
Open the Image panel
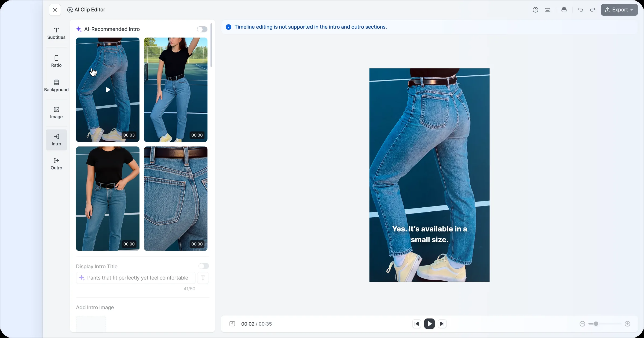pyautogui.click(x=56, y=113)
